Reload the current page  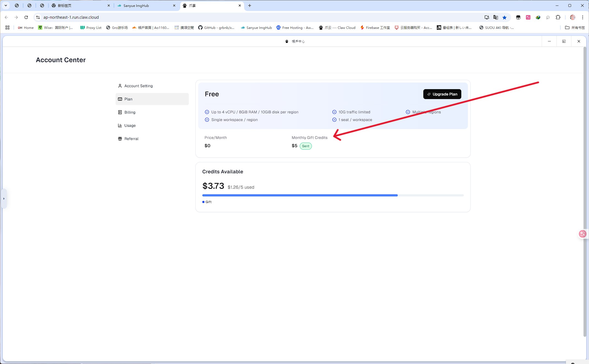click(26, 17)
